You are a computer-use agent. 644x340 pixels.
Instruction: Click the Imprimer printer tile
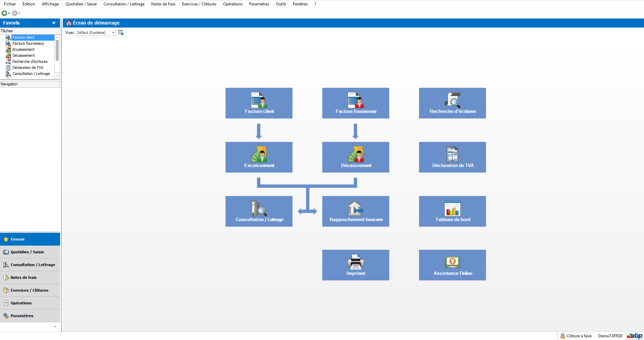click(x=355, y=265)
